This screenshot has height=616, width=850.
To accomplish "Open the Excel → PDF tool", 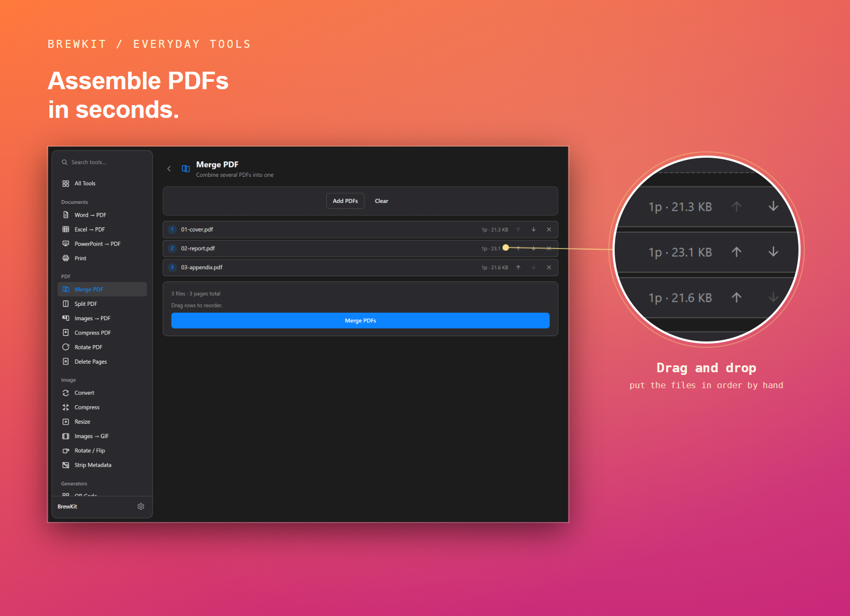I will pos(102,229).
